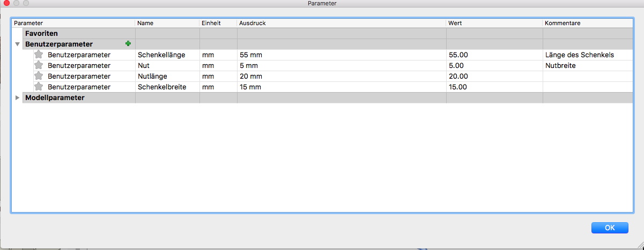The height and width of the screenshot is (250, 644).
Task: Select the name cell Schenkellänge
Action: click(x=167, y=55)
